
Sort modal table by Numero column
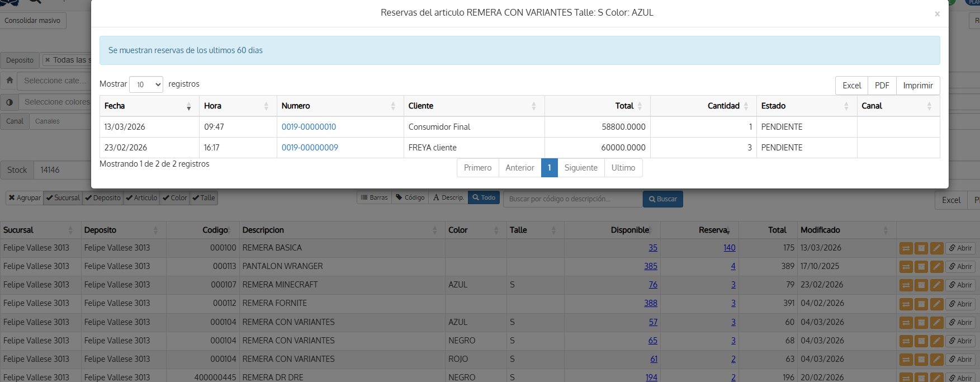coord(340,106)
